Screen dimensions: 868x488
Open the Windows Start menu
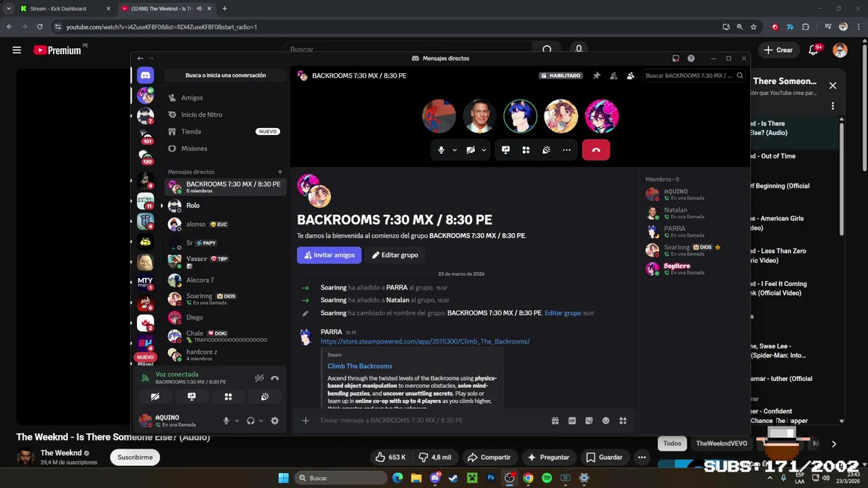tap(283, 478)
